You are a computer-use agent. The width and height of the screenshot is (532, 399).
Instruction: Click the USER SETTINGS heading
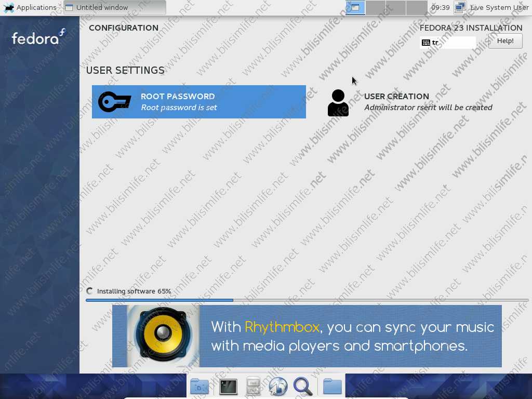coord(125,70)
